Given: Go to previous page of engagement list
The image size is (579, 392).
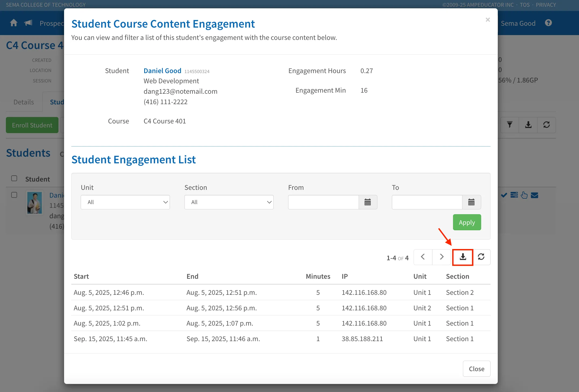Looking at the screenshot, I should click(x=423, y=257).
